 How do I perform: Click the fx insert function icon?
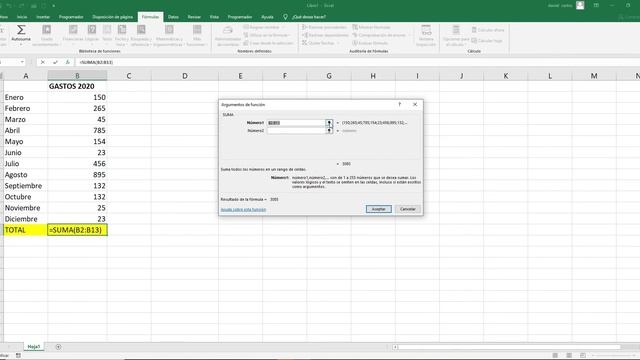(67, 62)
